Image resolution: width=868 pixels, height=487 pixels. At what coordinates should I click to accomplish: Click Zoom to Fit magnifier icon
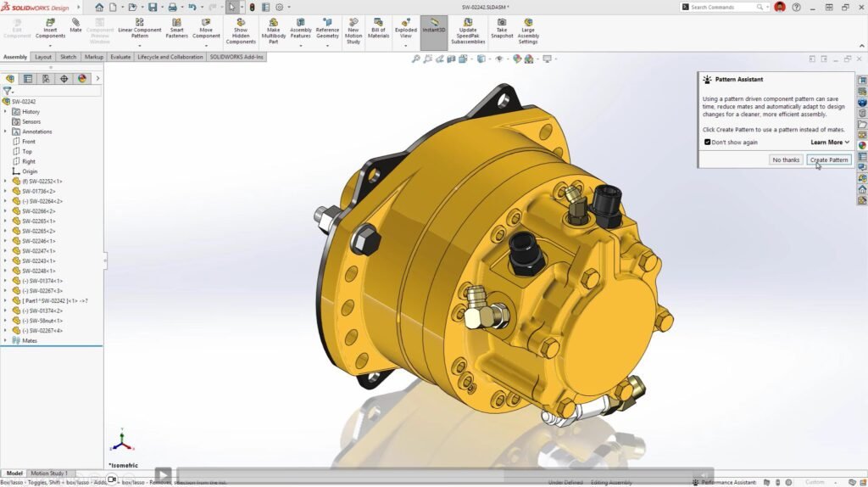point(415,59)
